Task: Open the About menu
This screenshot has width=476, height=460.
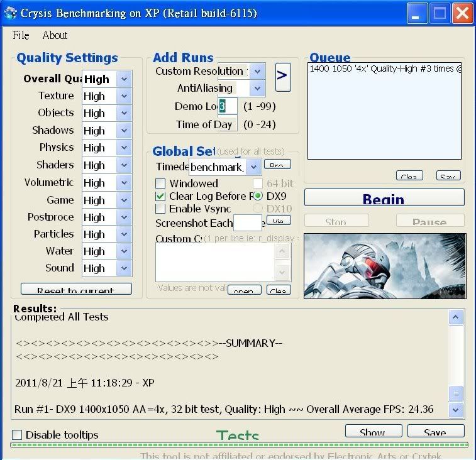Action: (x=55, y=36)
